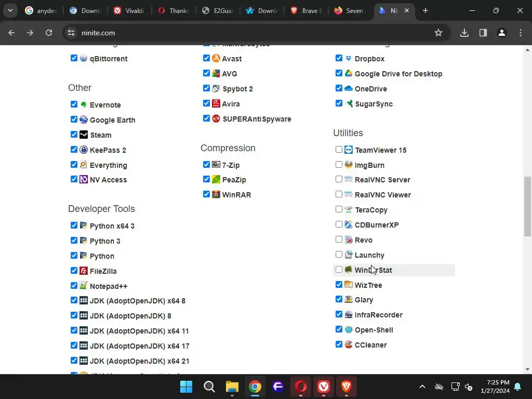Click the Avast icon

point(216,58)
